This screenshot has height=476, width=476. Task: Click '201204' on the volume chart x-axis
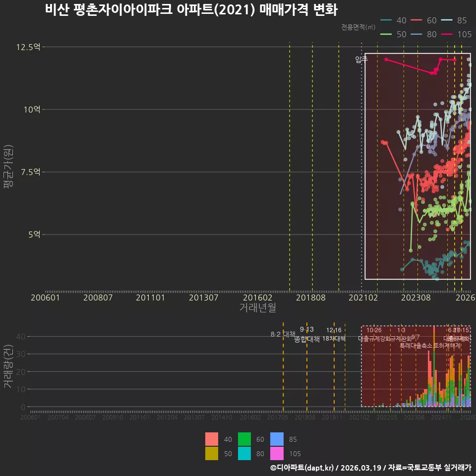click(x=167, y=417)
